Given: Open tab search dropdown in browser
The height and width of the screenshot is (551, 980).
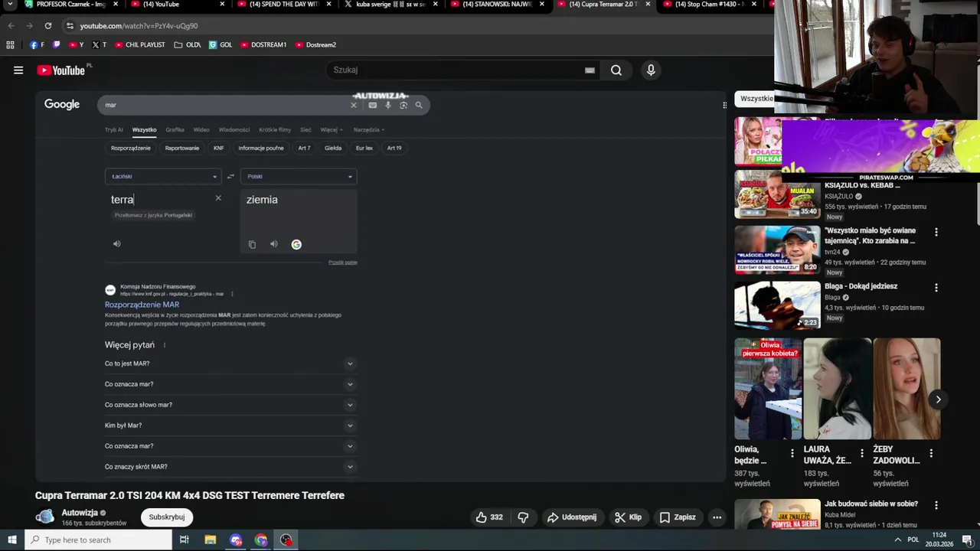Looking at the screenshot, I should click(11, 5).
